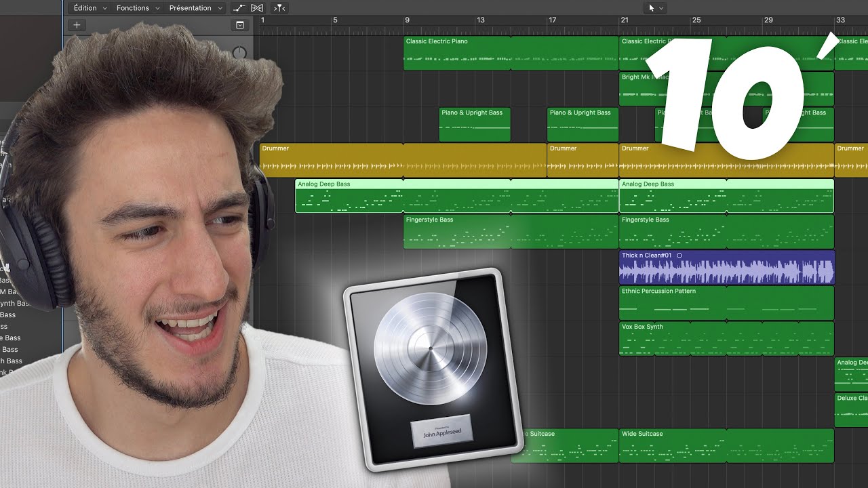
Task: Select the Drummer region starting at bar 33
Action: coord(851,160)
